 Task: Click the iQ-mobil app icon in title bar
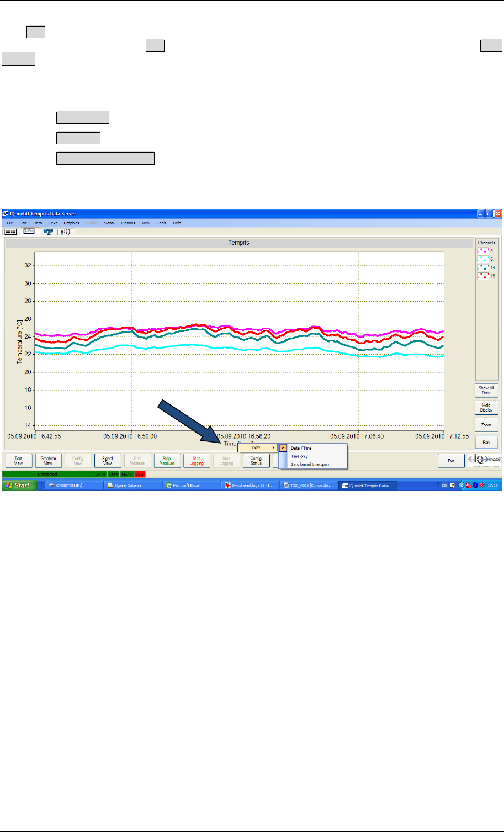[6, 214]
